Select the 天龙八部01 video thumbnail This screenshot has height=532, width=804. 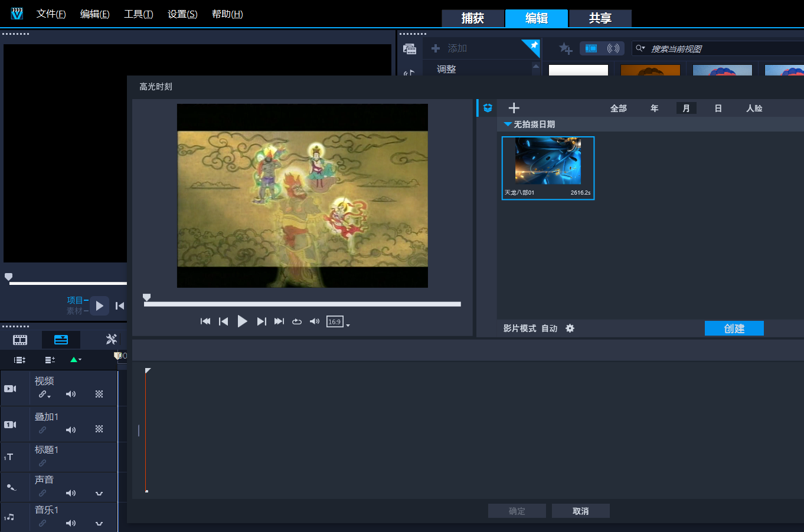click(x=548, y=168)
